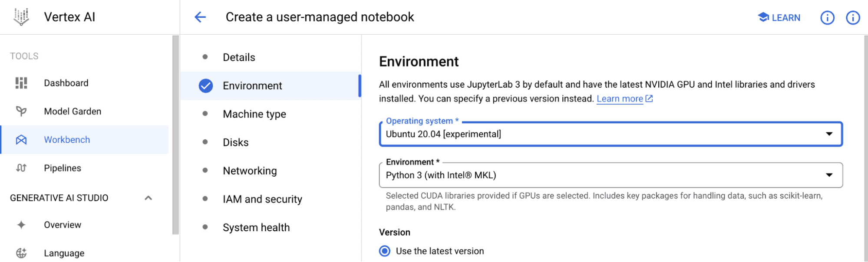Click the main page vertical scrollbar
The height and width of the screenshot is (262, 868).
866,148
